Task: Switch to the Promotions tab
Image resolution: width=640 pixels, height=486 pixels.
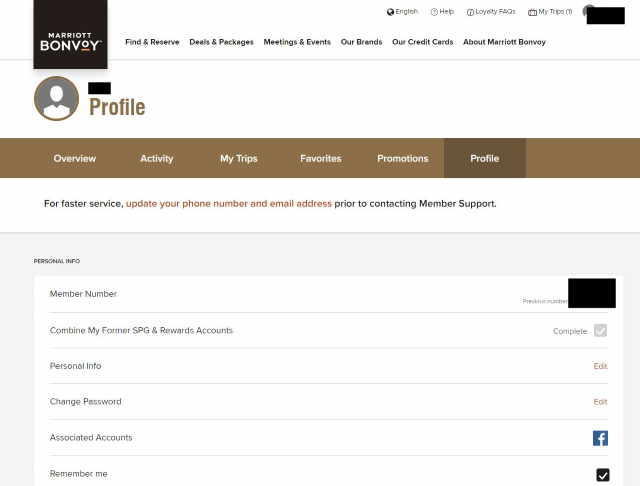Action: click(x=403, y=158)
